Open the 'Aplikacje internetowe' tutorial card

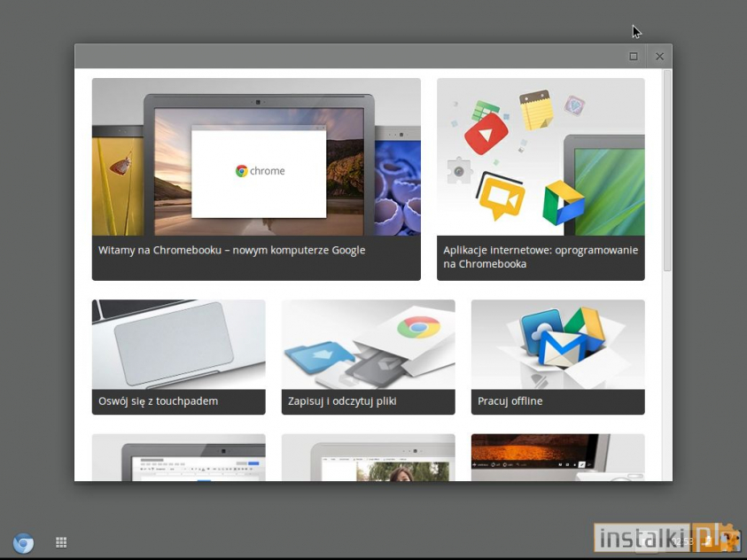coord(541,177)
